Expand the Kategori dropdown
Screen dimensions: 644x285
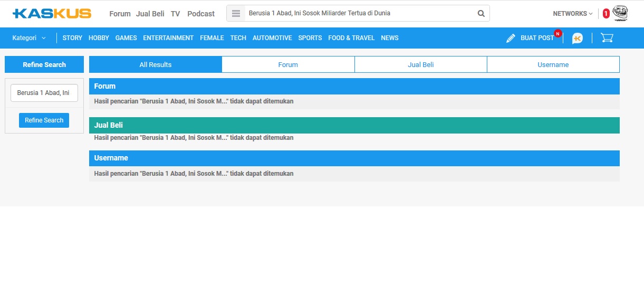[x=29, y=38]
